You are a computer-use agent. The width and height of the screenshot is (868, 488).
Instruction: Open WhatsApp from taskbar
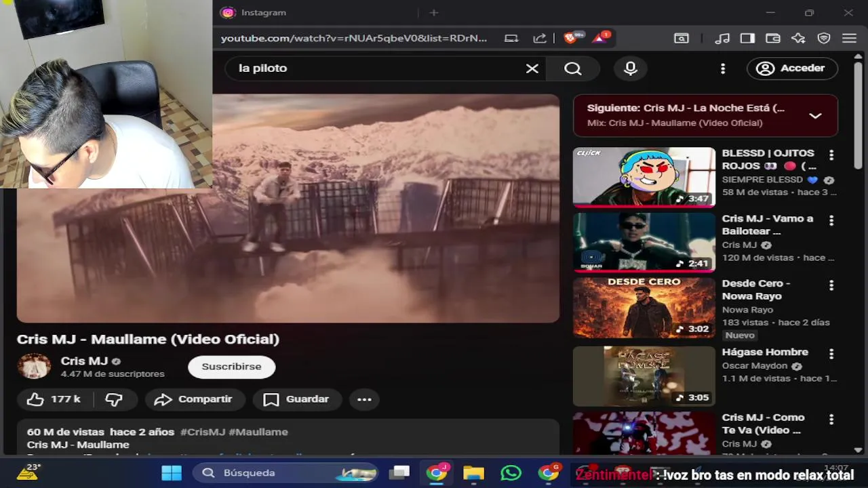[x=511, y=473]
